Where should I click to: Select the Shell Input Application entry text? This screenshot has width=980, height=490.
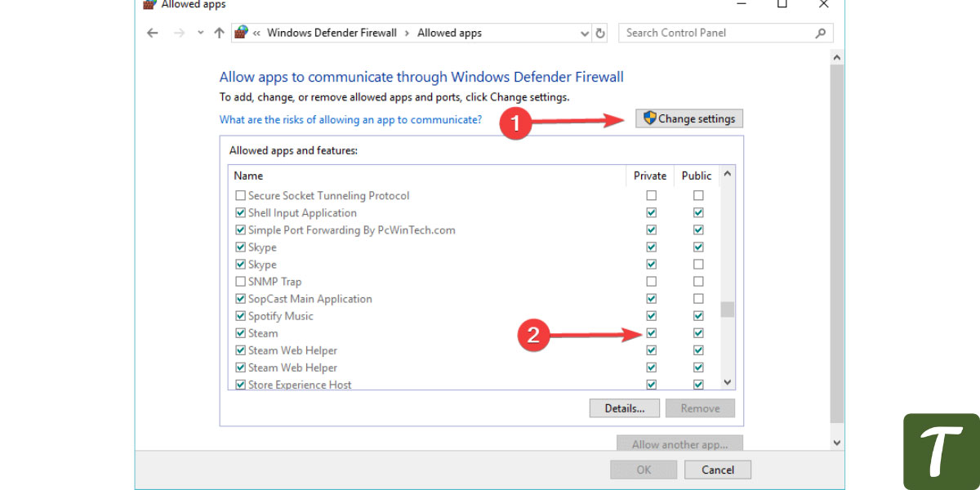(302, 213)
